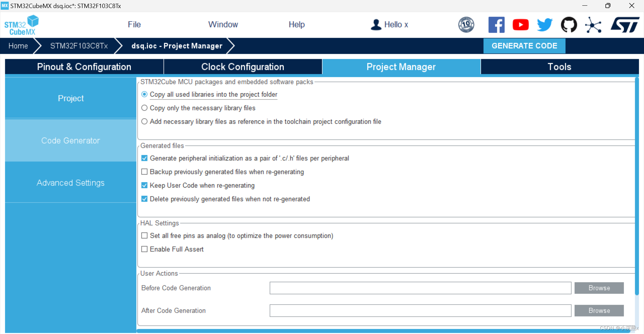Viewport: 644px width, 334px height.
Task: Click the ST community network icon
Action: tap(593, 25)
